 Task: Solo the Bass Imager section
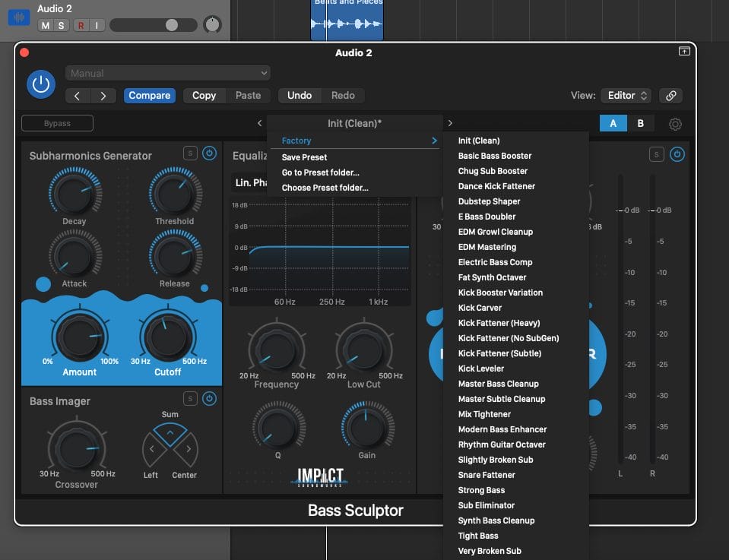(x=190, y=399)
